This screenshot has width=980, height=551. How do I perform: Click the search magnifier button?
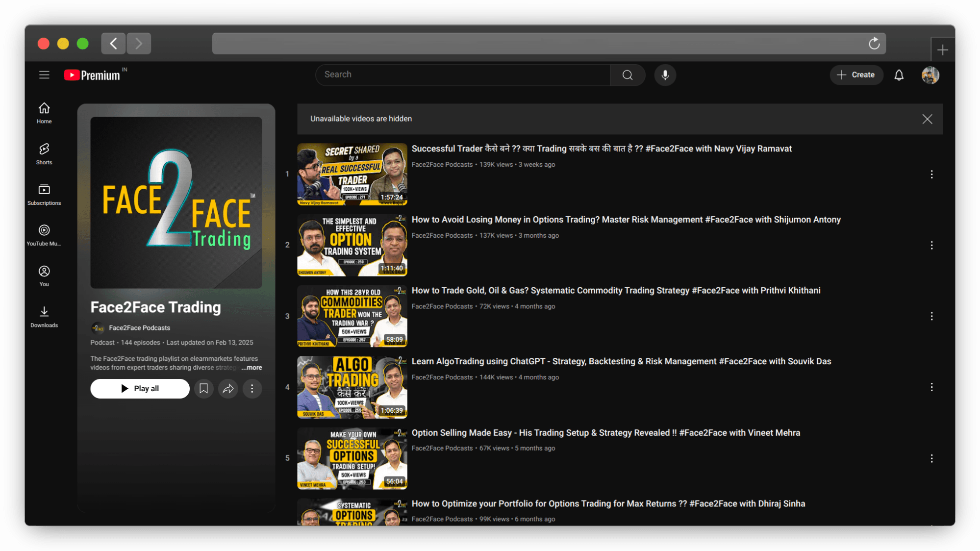[x=628, y=75]
